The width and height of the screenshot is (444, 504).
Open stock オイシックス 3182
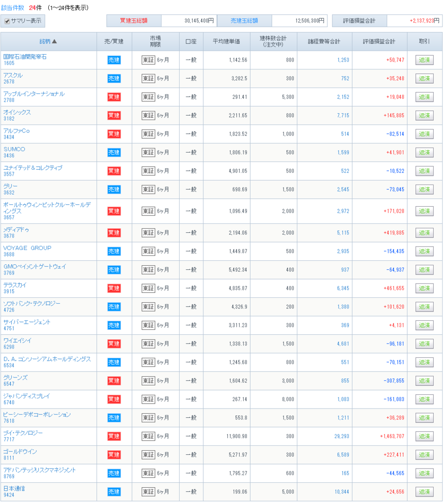(x=17, y=115)
